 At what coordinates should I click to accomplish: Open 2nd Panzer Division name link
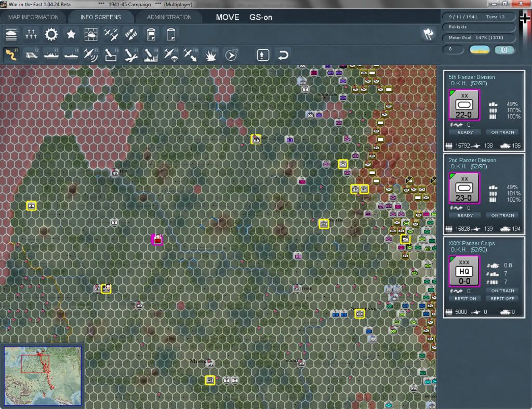[472, 160]
